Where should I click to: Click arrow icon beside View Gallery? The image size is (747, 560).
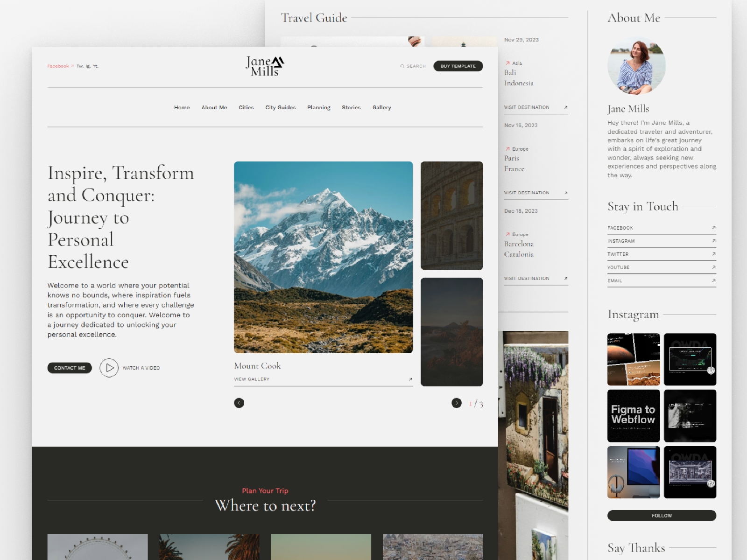pos(410,379)
